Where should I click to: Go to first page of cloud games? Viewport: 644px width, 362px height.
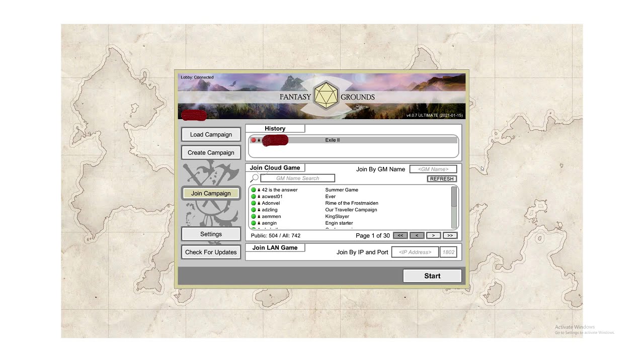(x=400, y=235)
